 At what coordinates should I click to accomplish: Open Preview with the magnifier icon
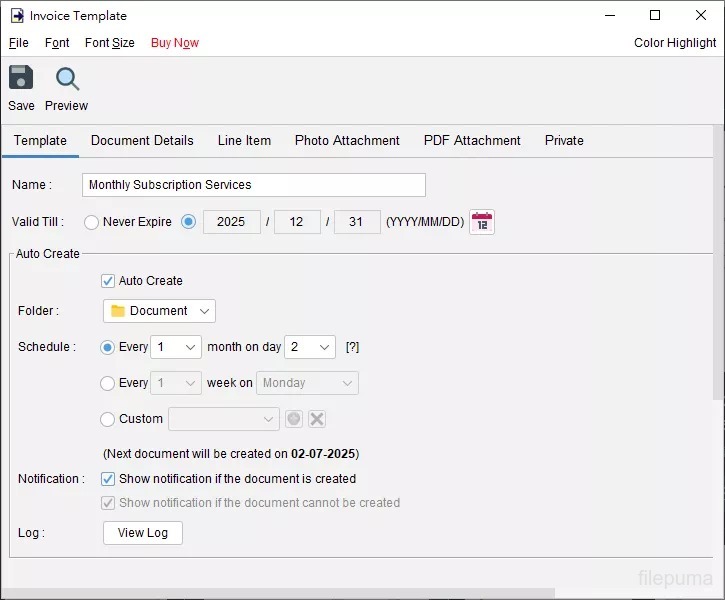(x=67, y=79)
